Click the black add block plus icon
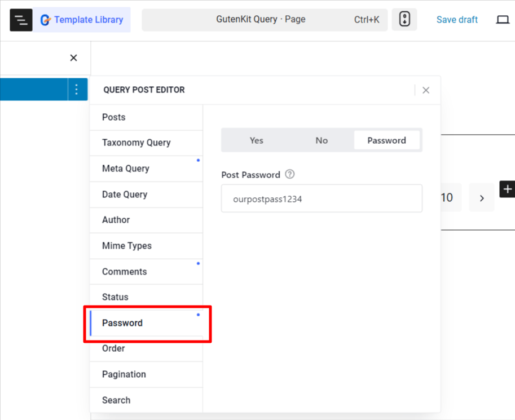The width and height of the screenshot is (515, 420). pos(507,189)
